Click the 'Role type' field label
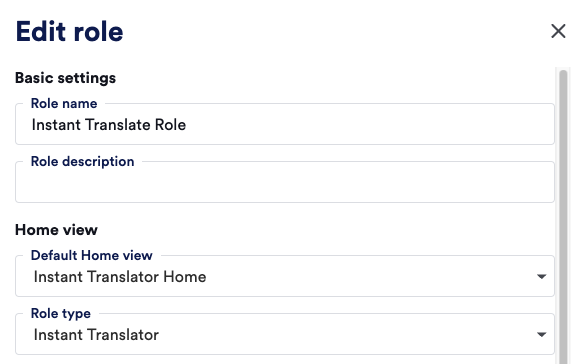 point(61,313)
